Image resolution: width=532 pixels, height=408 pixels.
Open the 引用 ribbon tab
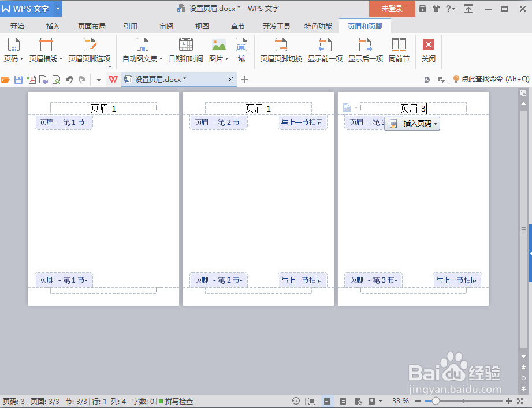(131, 26)
